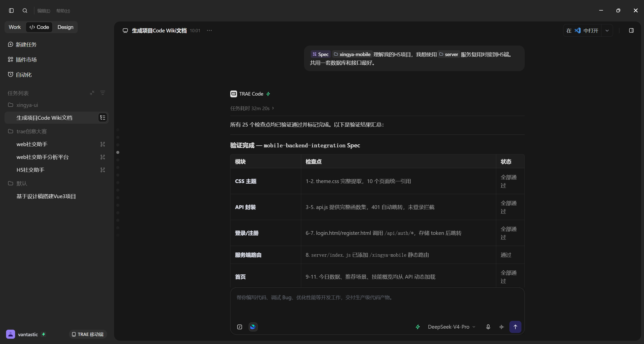The height and width of the screenshot is (344, 644).
Task: Click the api.js checkpoint description cell
Action: pyautogui.click(x=399, y=207)
